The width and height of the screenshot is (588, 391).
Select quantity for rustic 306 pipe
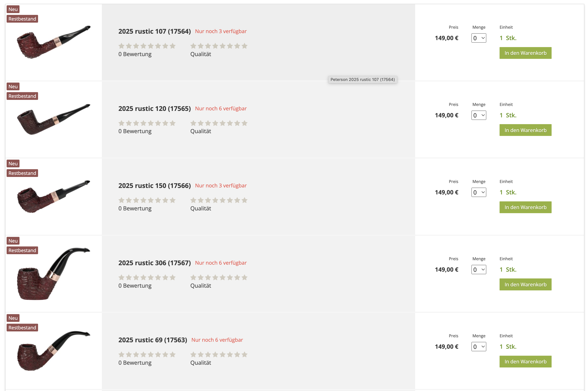[478, 270]
